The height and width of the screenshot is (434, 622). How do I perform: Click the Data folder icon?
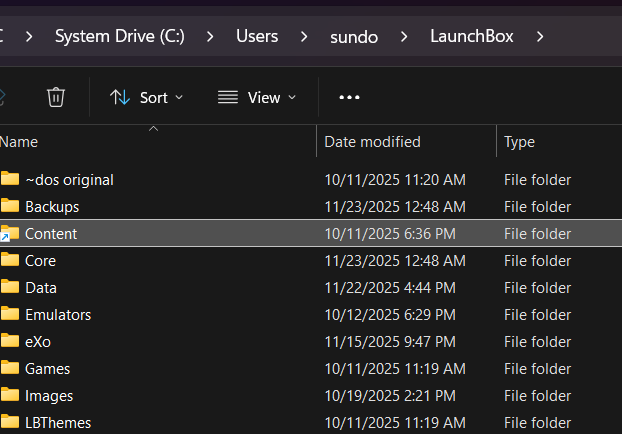point(11,288)
